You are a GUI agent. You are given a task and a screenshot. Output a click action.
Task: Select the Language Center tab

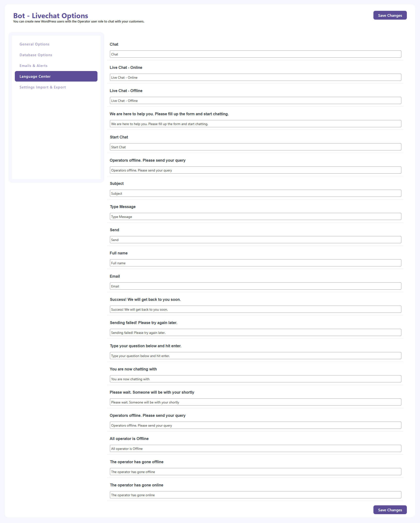pos(56,76)
